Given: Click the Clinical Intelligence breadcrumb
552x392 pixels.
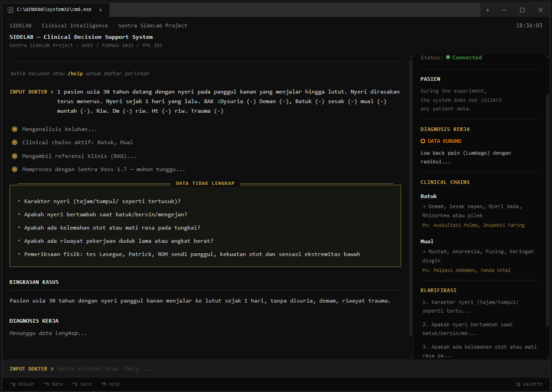Looking at the screenshot, I should tap(75, 26).
